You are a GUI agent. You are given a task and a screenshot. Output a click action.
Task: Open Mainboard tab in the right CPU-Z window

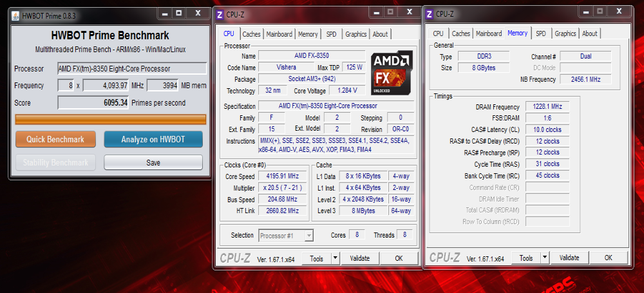point(489,33)
